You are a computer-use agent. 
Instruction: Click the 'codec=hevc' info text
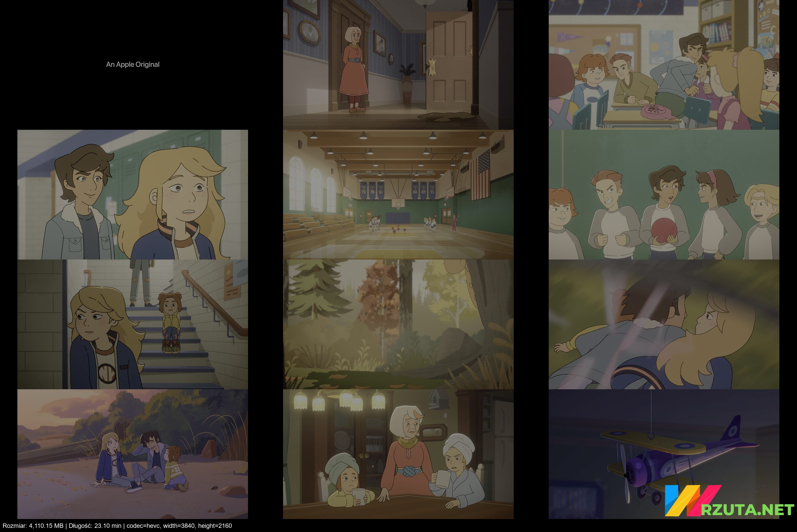143,526
